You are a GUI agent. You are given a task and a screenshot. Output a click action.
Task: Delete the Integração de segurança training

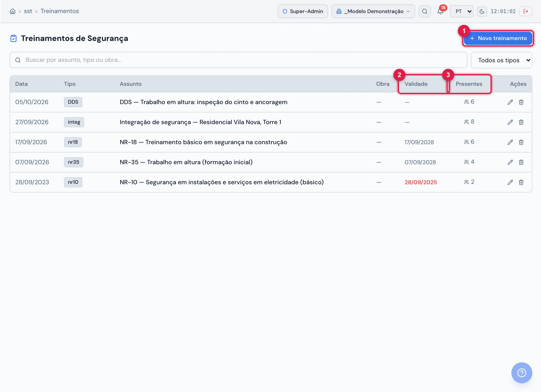pos(521,122)
